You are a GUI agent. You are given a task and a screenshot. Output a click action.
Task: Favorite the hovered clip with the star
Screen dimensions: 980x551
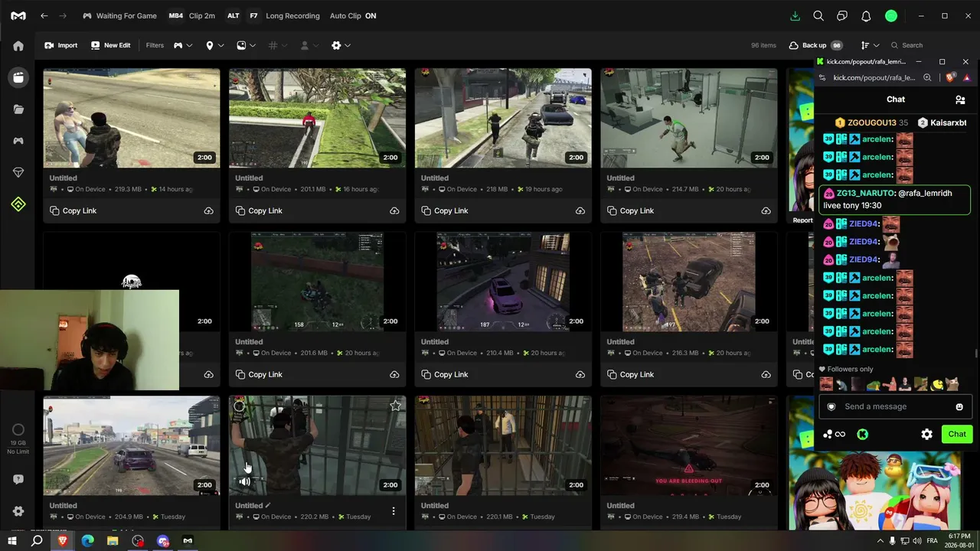(395, 406)
